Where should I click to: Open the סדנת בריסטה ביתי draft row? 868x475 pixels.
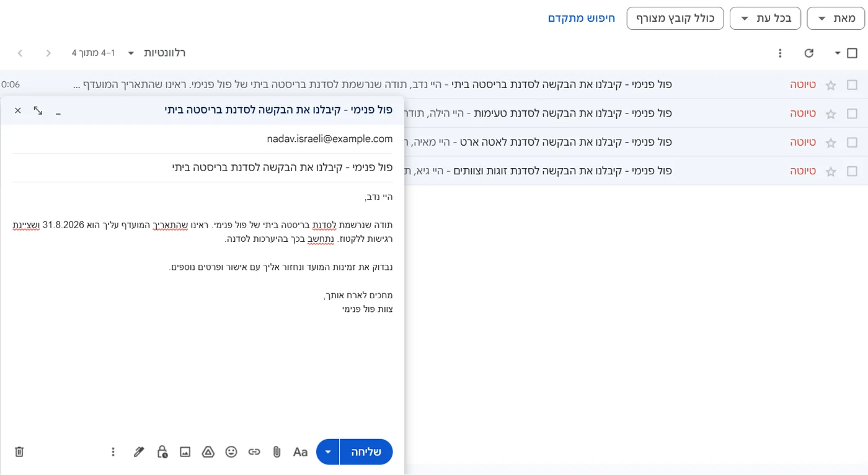pyautogui.click(x=434, y=85)
